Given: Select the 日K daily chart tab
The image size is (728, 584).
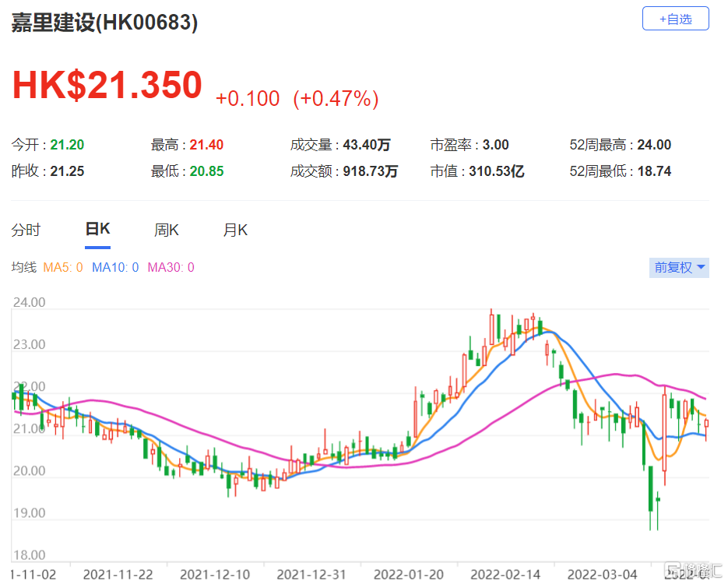Looking at the screenshot, I should [97, 229].
